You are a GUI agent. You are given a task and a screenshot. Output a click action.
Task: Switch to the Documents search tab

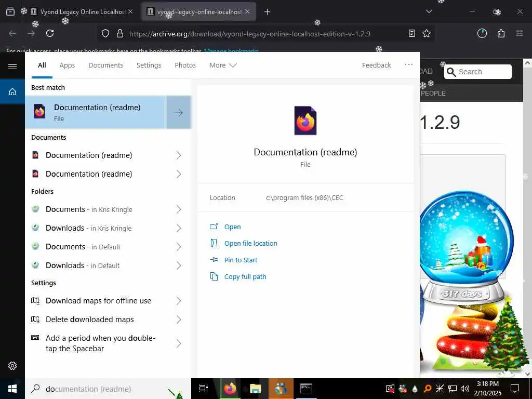tap(106, 65)
